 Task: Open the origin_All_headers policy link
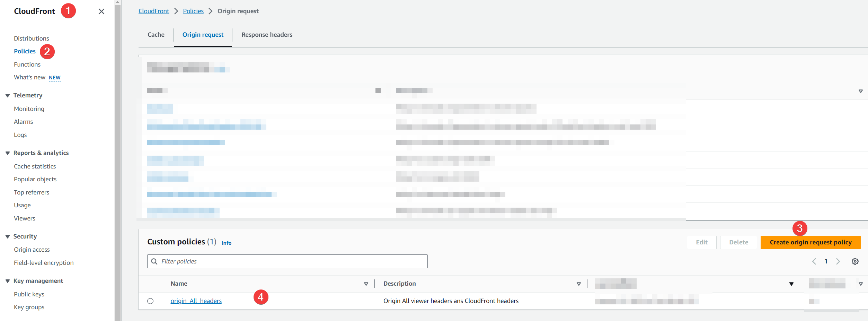point(196,301)
